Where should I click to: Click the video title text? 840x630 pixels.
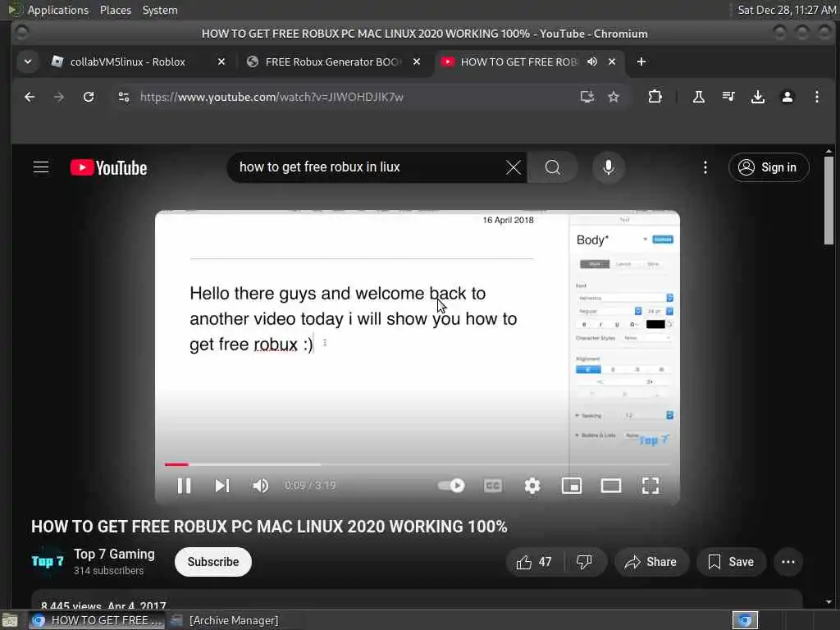269,527
